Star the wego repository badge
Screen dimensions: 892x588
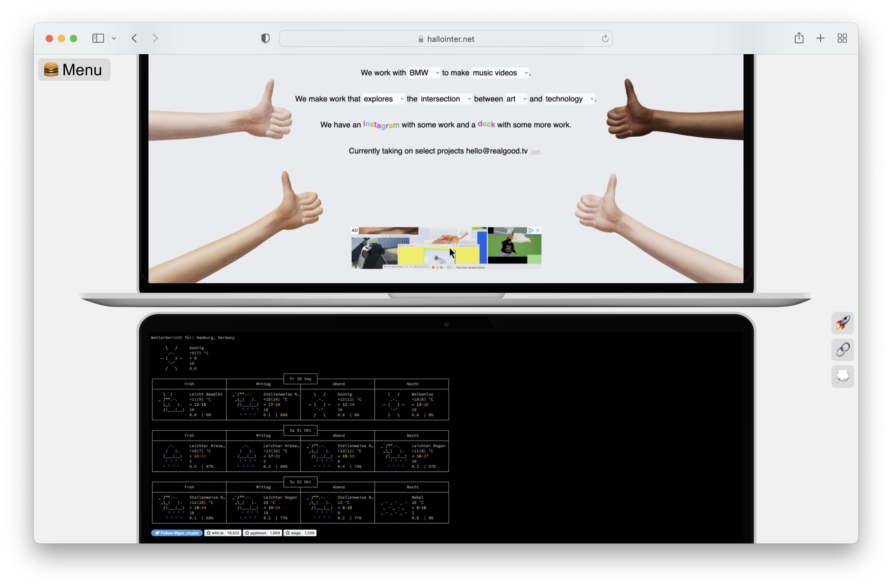point(293,533)
